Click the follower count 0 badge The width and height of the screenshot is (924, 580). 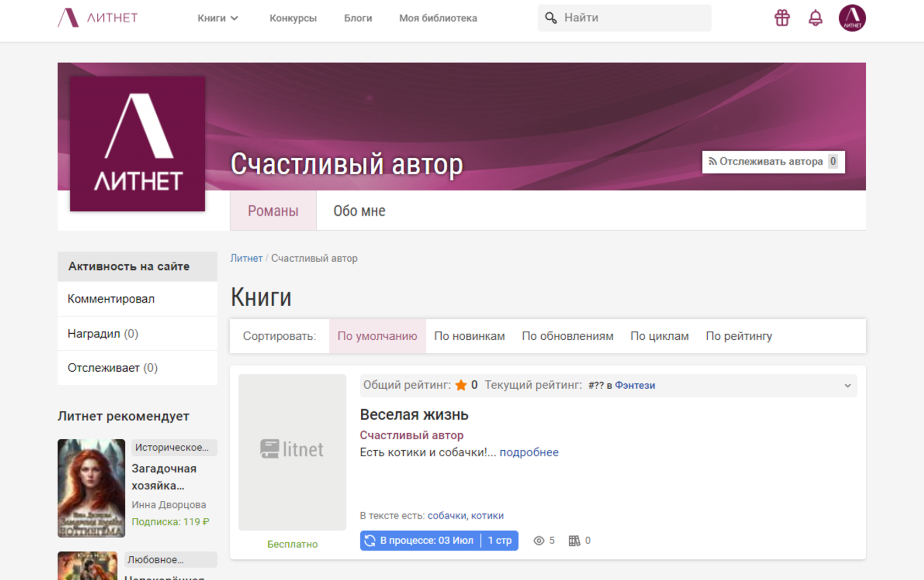(833, 162)
